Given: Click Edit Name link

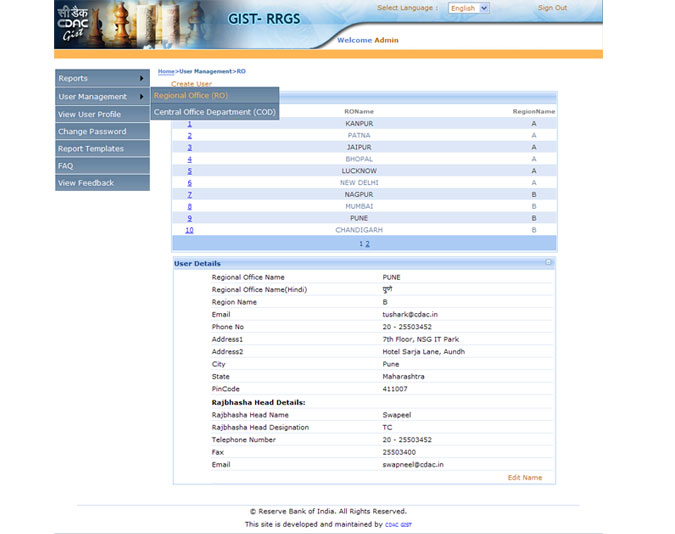Looking at the screenshot, I should pos(524,478).
